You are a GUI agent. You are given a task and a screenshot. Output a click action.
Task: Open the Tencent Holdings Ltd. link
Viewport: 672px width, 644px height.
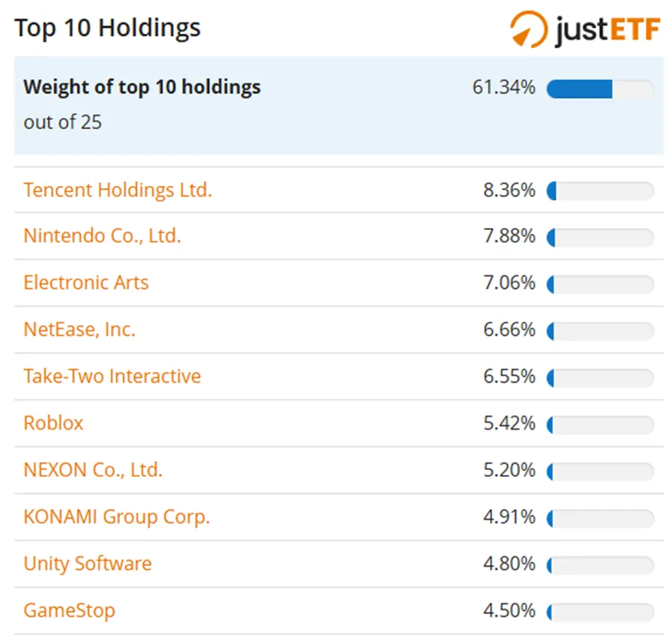(118, 190)
